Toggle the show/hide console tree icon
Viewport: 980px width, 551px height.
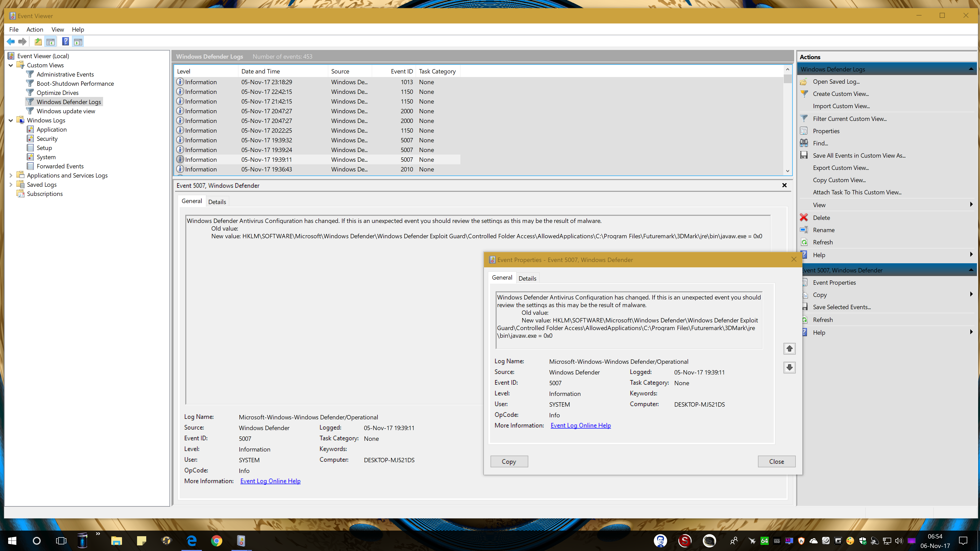pyautogui.click(x=50, y=41)
